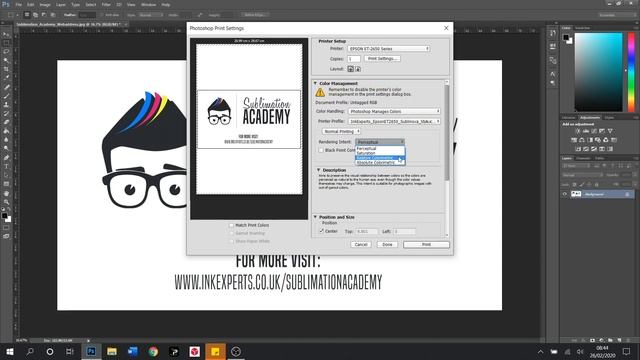Image resolution: width=640 pixels, height=360 pixels.
Task: Open the Style dropdown in options bar
Action: coord(150,15)
